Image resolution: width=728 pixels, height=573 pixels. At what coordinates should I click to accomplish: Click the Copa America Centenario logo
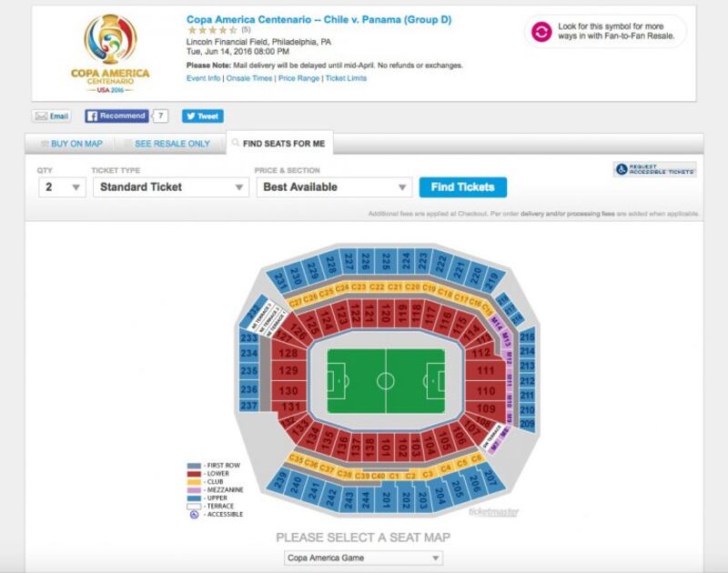[110, 54]
